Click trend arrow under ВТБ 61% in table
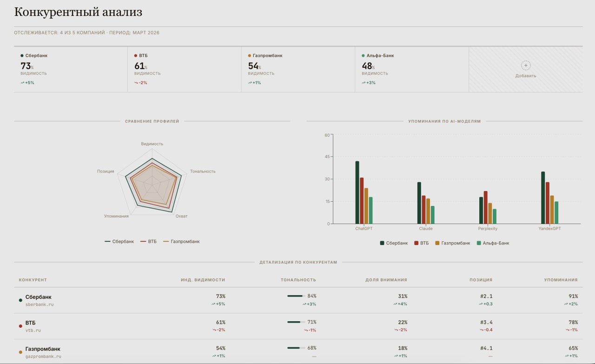 tap(215, 330)
